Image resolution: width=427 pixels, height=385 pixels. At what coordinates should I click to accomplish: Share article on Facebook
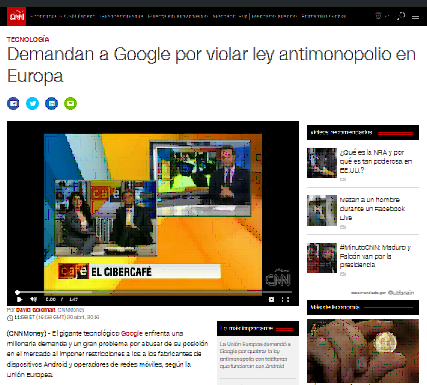[x=13, y=104]
